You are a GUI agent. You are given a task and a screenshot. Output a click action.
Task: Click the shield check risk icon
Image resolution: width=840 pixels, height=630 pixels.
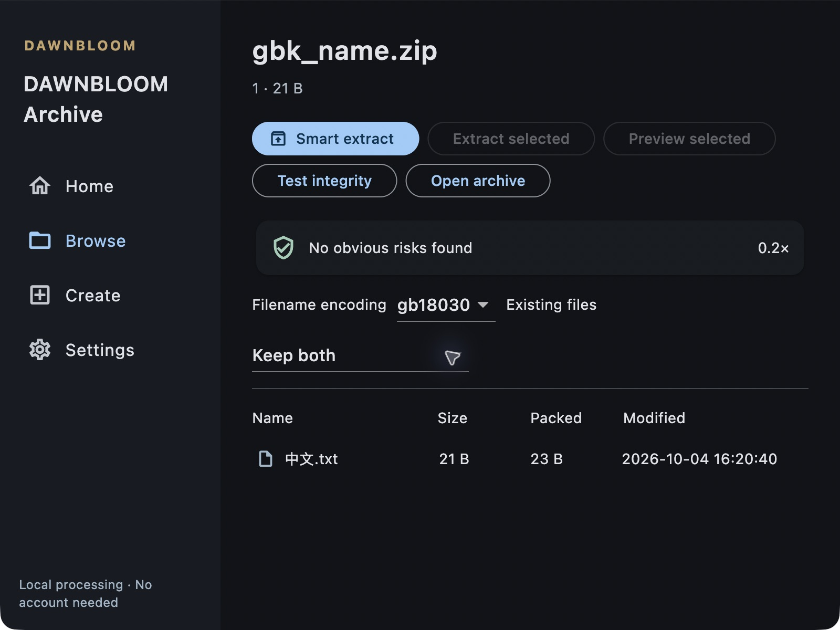pos(283,248)
